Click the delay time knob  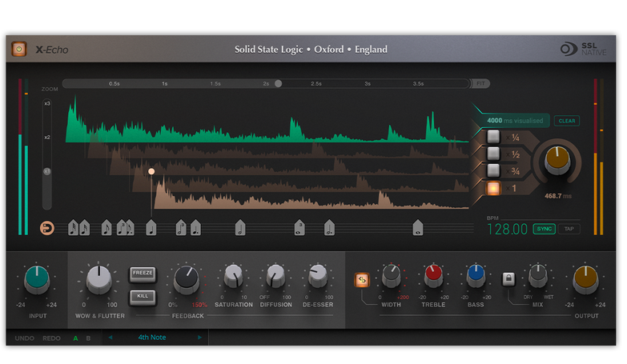point(557,159)
